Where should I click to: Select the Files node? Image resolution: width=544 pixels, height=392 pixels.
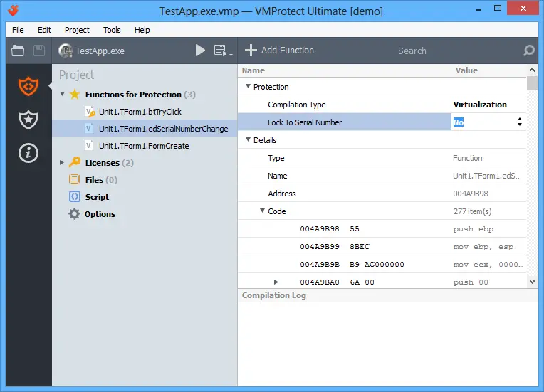pyautogui.click(x=101, y=180)
